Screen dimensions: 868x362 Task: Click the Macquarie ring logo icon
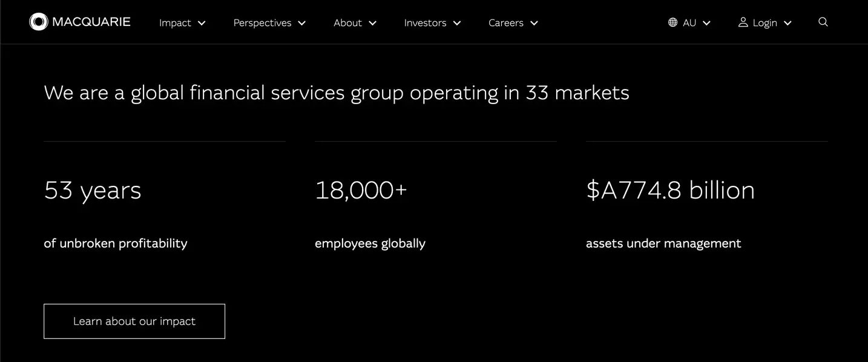38,22
